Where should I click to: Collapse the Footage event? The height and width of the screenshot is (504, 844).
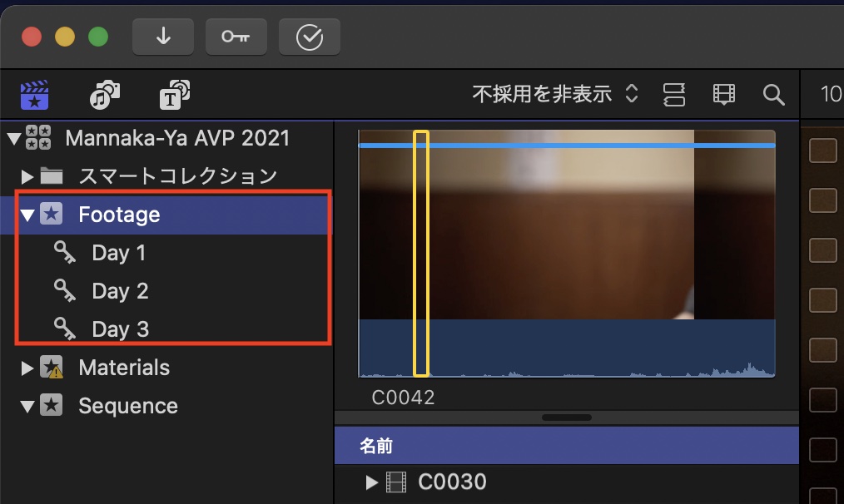(27, 215)
